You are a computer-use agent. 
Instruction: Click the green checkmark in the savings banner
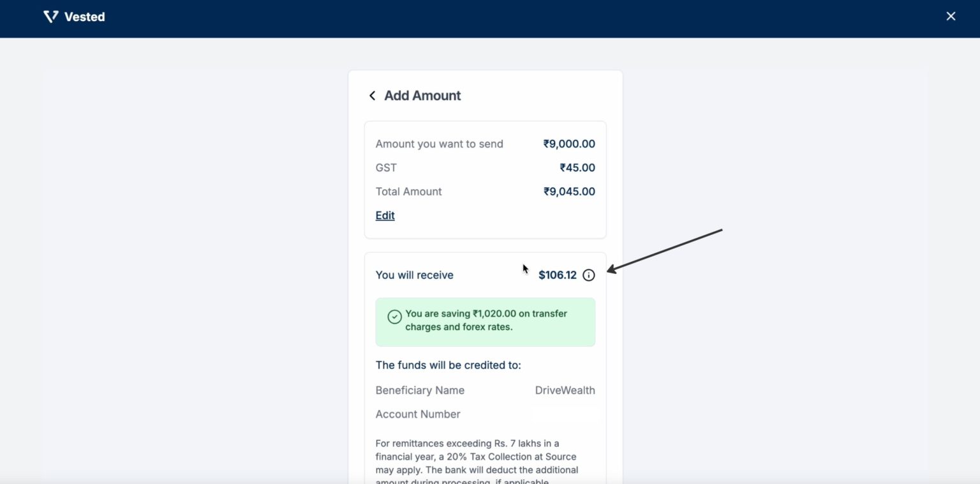click(x=394, y=317)
